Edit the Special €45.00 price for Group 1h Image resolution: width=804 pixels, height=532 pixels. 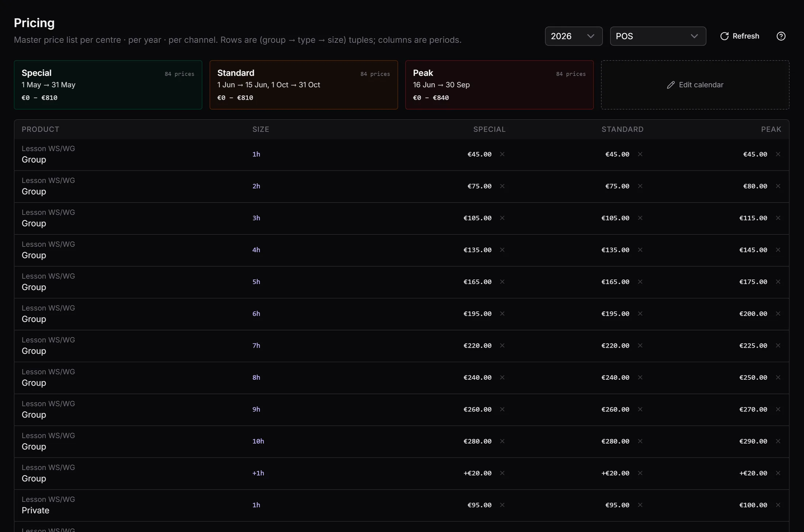[479, 154]
